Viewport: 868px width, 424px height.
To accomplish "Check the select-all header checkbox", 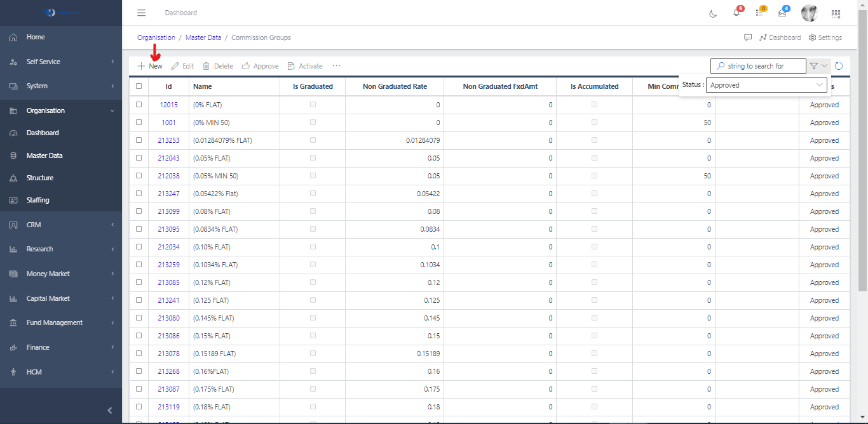I will (x=139, y=86).
